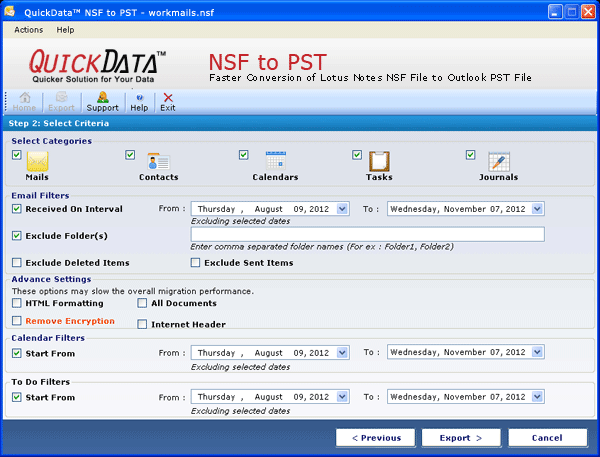The width and height of the screenshot is (600, 457).
Task: Click the exclude folder names input field
Action: click(368, 234)
